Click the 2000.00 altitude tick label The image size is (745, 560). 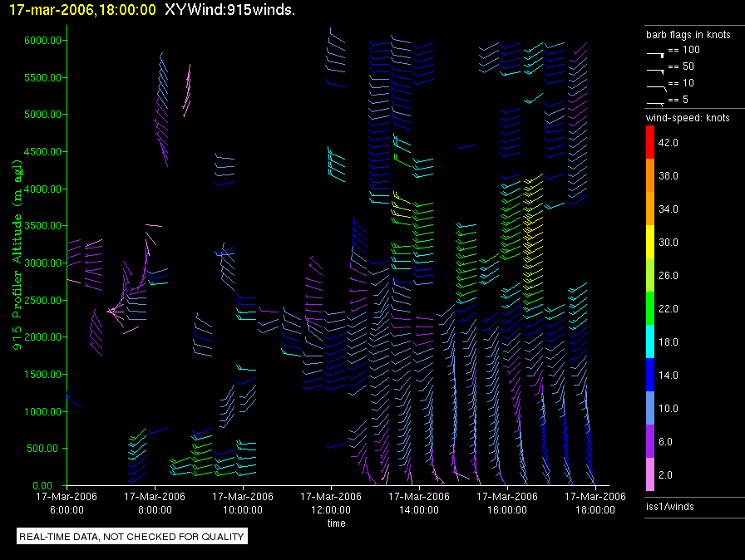coord(42,337)
